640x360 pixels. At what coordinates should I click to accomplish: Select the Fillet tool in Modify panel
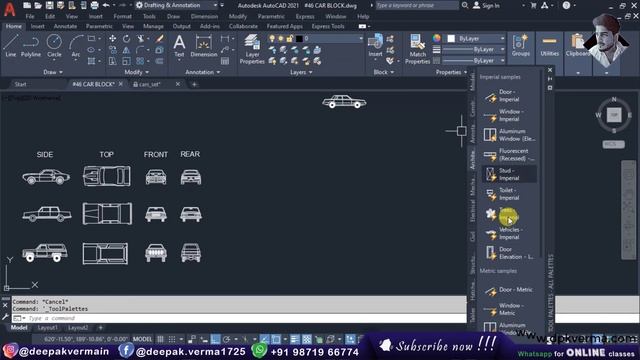[141, 50]
